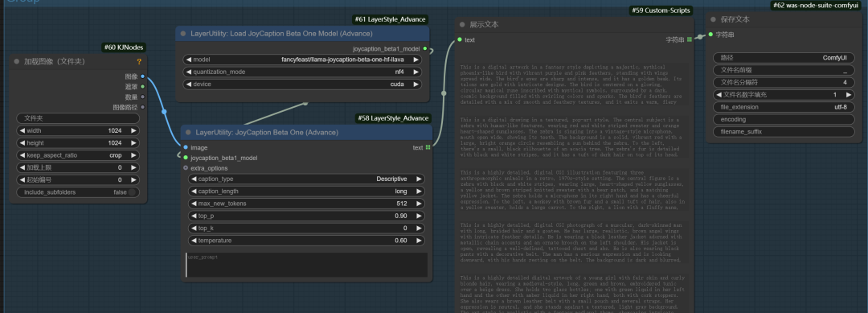Open the quantization_mode nf4 dropdown

[x=302, y=72]
